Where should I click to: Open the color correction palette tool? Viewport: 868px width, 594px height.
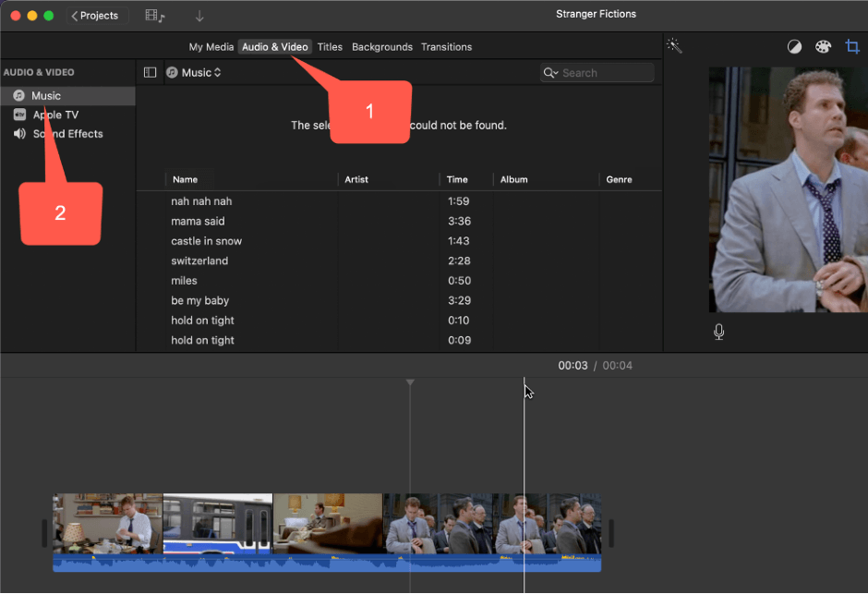(x=823, y=47)
